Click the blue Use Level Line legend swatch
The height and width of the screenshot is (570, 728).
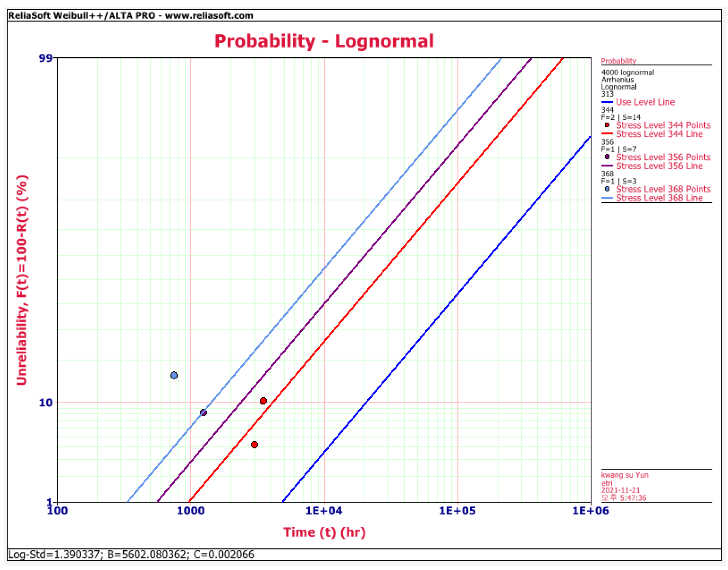(607, 102)
